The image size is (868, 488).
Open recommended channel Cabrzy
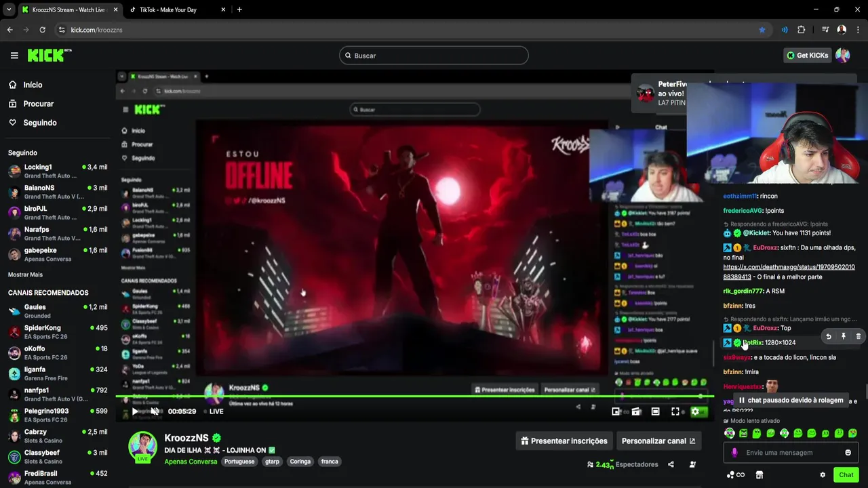[x=57, y=436]
